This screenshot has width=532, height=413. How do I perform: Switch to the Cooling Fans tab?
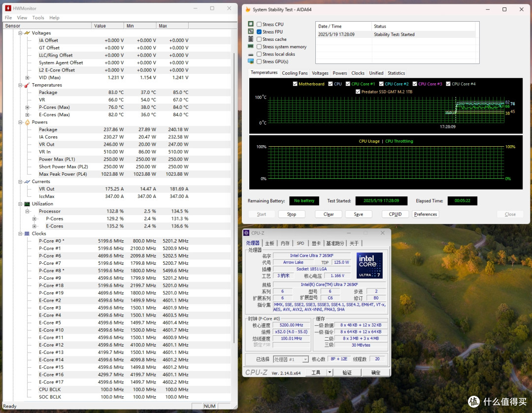(x=295, y=73)
